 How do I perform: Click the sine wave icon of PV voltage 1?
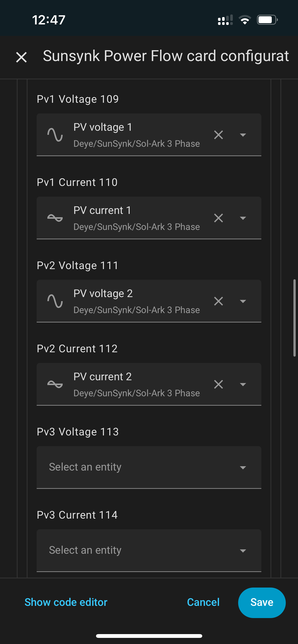pyautogui.click(x=55, y=135)
